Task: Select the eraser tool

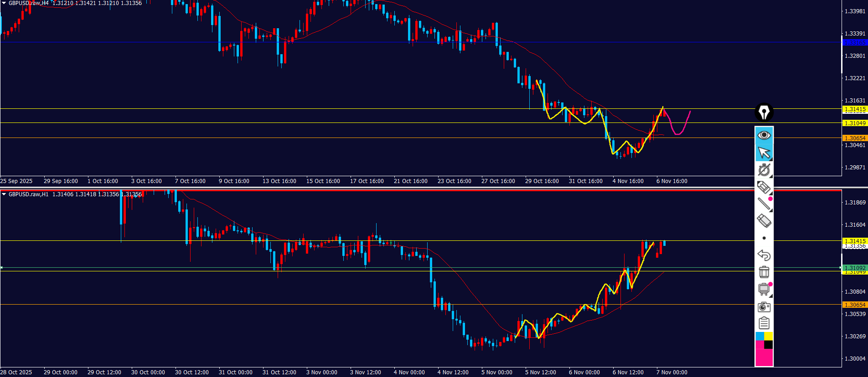Action: [764, 221]
